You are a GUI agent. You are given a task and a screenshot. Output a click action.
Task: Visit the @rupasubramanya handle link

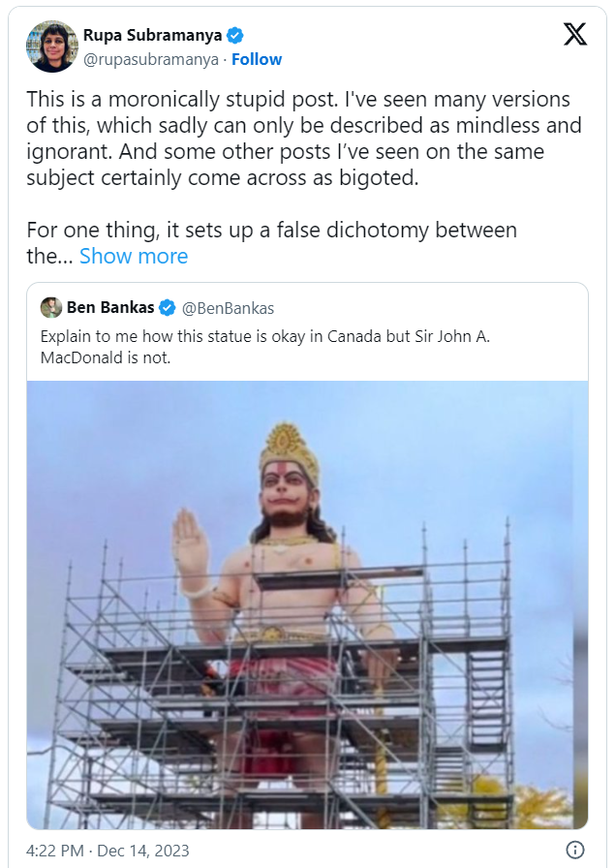tap(152, 59)
